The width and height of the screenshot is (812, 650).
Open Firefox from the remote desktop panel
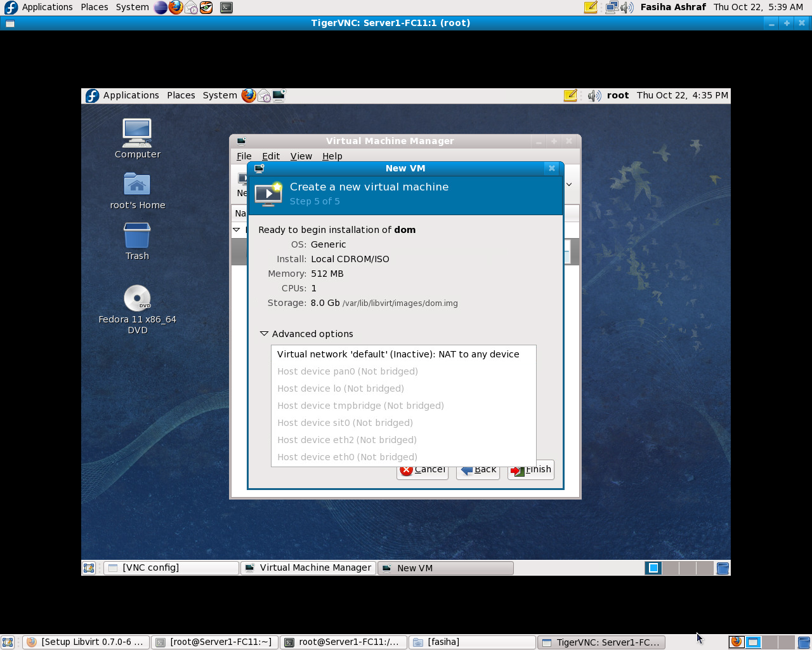[249, 95]
